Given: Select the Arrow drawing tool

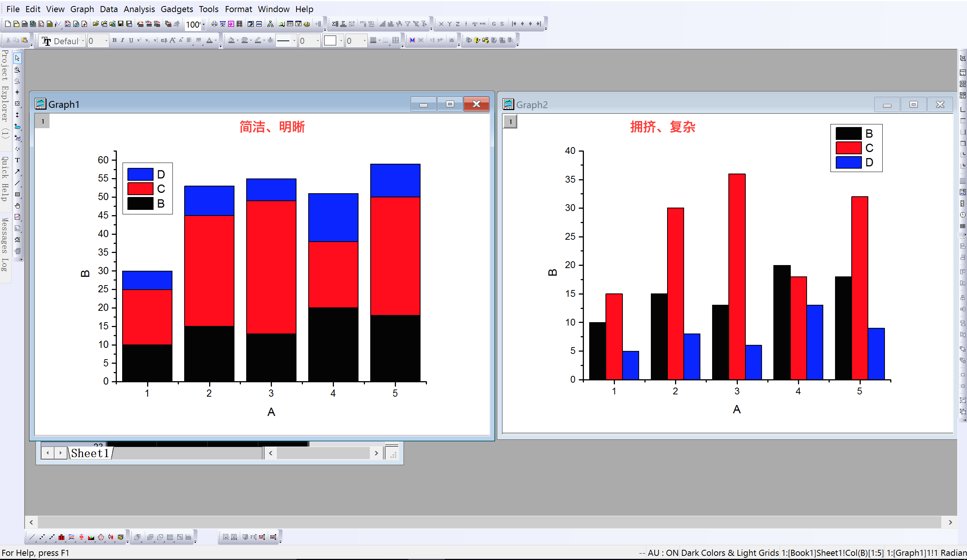Looking at the screenshot, I should [x=17, y=172].
